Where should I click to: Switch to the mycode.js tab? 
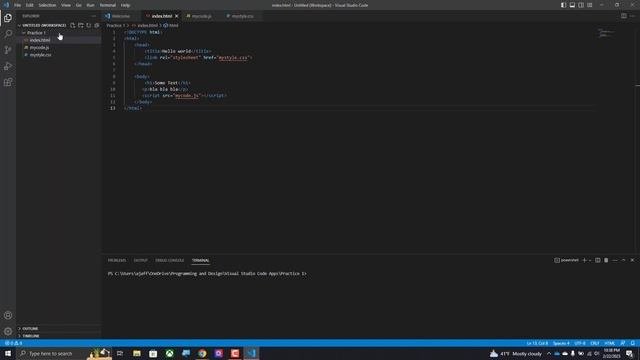(201, 16)
